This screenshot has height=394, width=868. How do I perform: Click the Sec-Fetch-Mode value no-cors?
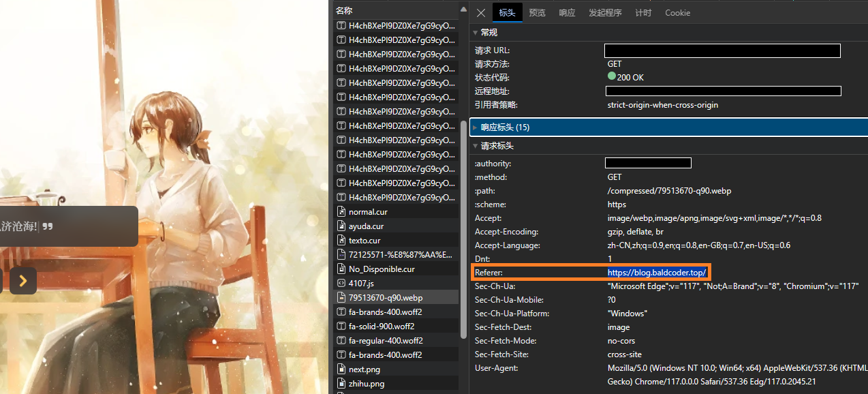click(623, 341)
